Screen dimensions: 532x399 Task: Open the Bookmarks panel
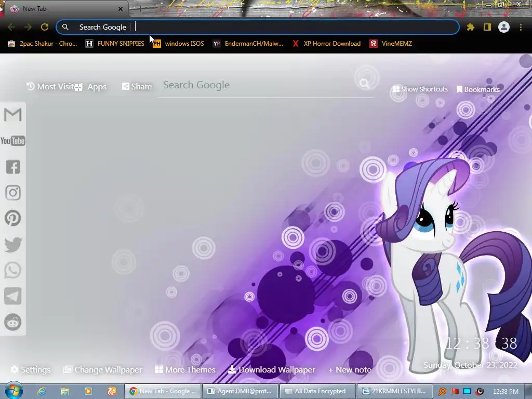[x=478, y=89]
